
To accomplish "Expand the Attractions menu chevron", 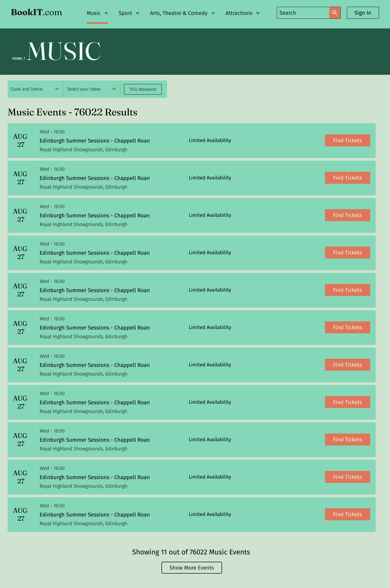I will (258, 13).
